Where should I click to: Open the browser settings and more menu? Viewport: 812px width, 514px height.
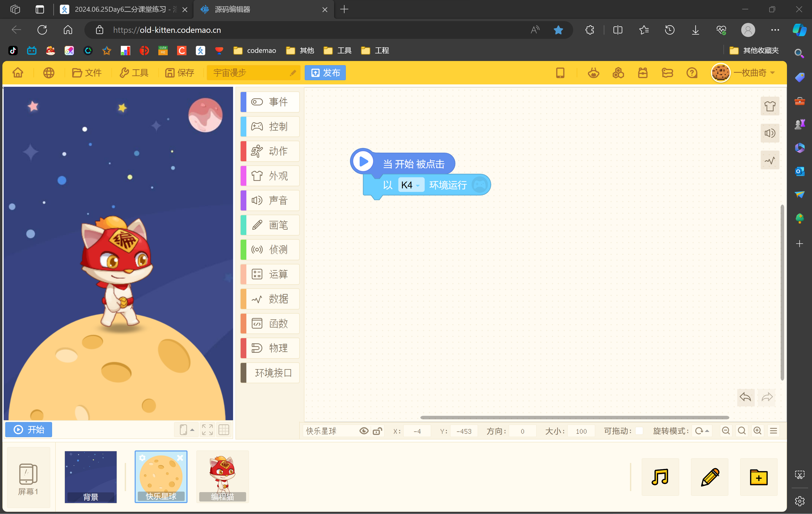pos(775,30)
